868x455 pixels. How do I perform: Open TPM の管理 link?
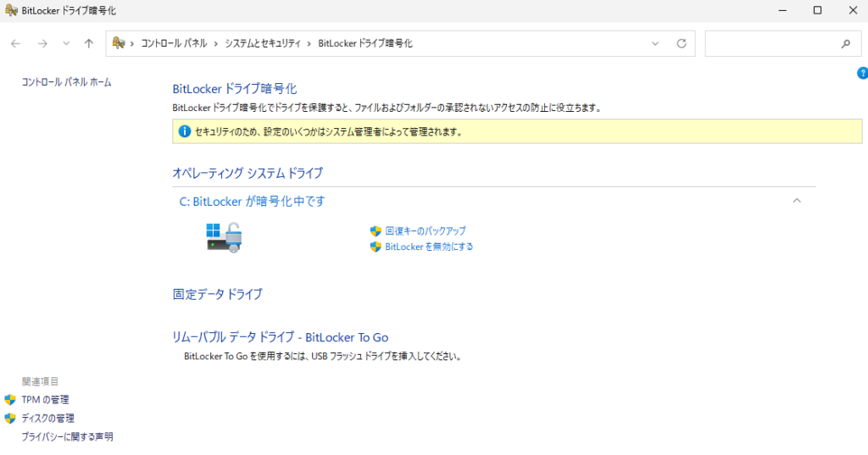tap(46, 400)
